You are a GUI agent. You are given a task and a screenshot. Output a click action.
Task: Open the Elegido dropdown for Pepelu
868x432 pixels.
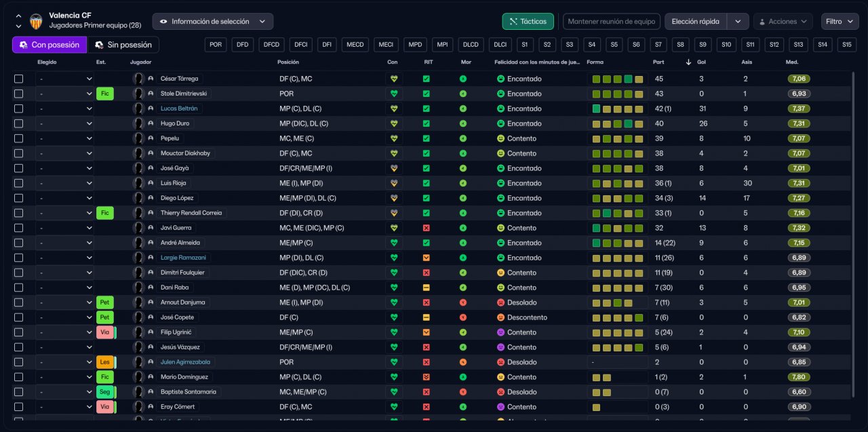coord(64,138)
